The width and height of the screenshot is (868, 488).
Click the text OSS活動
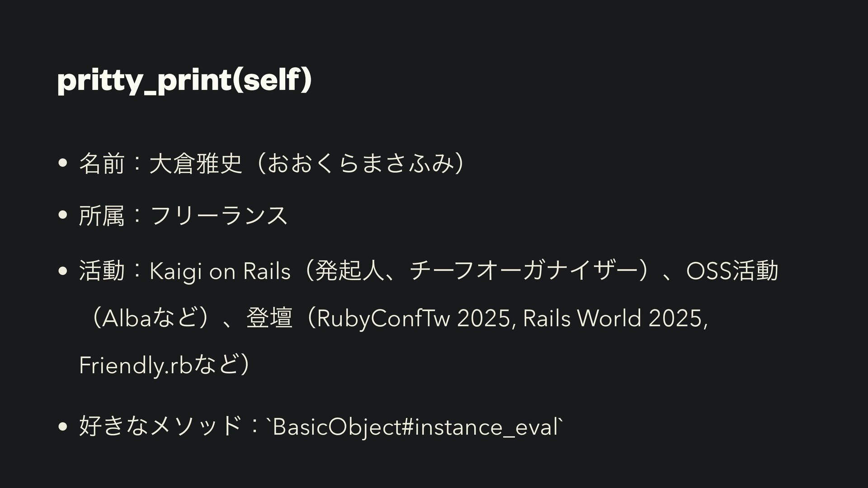click(732, 271)
